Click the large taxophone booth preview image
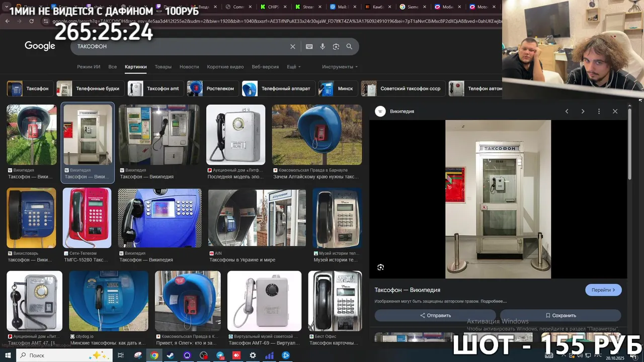 pyautogui.click(x=498, y=199)
